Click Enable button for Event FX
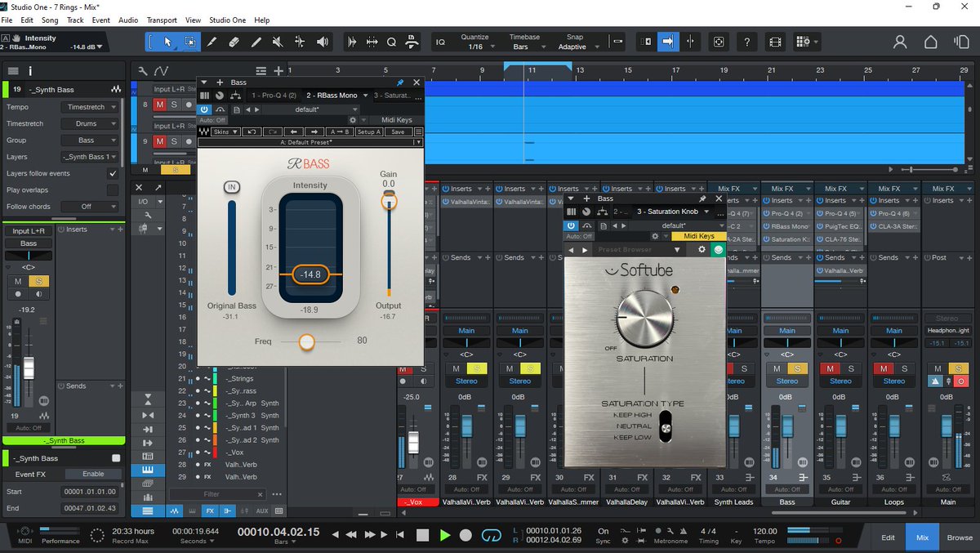Viewport: 980px width, 553px height. tap(93, 474)
